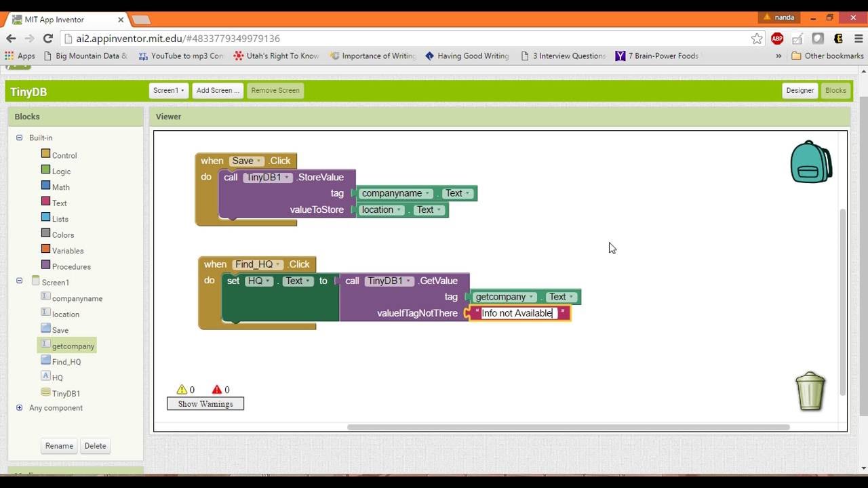
Task: Click the red error triangle icon
Action: [x=217, y=390]
